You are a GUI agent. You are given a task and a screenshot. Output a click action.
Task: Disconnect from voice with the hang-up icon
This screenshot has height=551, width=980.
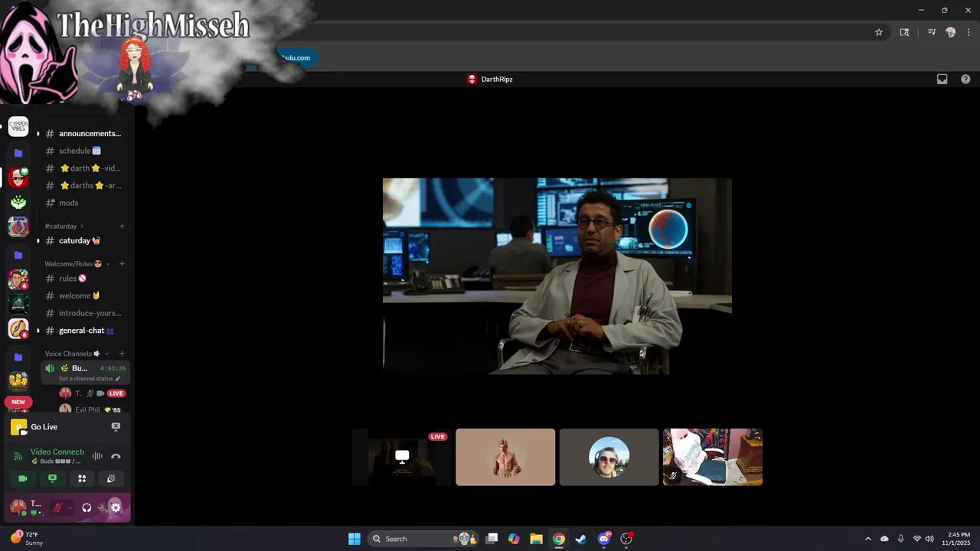tap(116, 456)
